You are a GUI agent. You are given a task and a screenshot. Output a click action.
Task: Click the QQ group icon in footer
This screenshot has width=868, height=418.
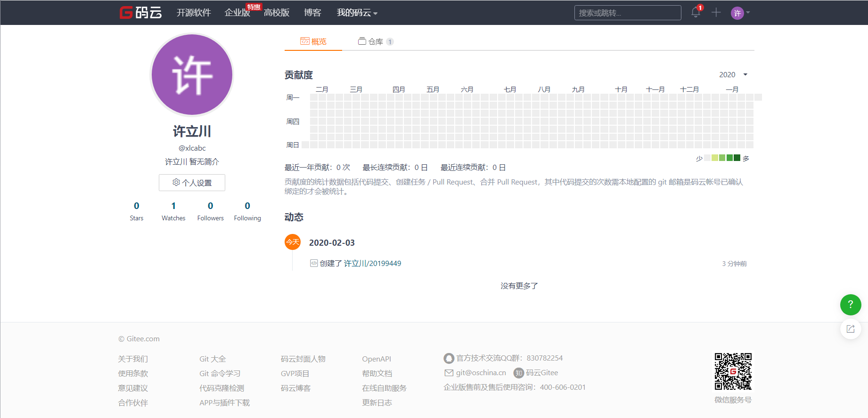pos(449,358)
